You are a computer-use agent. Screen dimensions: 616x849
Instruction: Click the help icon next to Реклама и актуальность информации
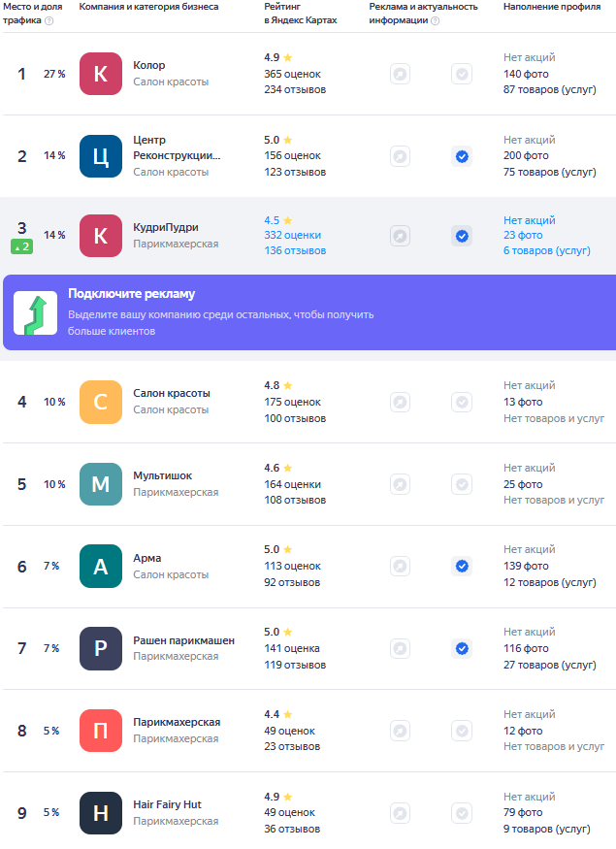pyautogui.click(x=436, y=20)
